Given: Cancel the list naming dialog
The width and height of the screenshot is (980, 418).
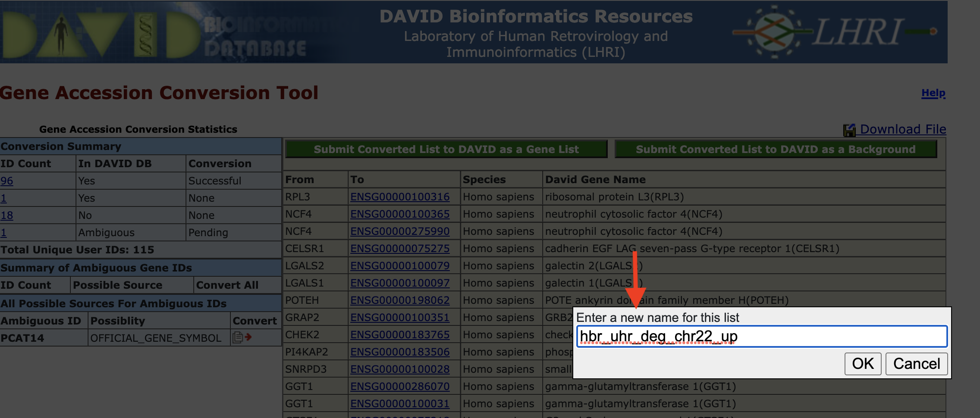Looking at the screenshot, I should click(x=916, y=364).
